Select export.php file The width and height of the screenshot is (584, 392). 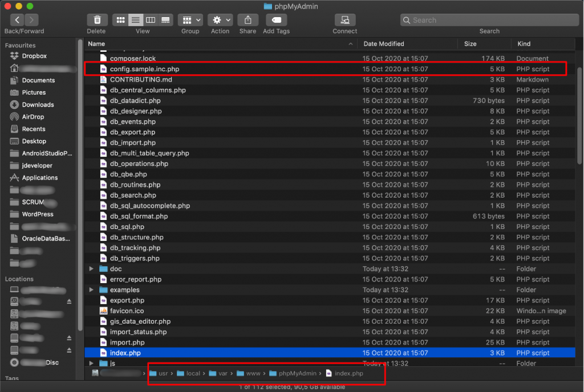[330, 300]
